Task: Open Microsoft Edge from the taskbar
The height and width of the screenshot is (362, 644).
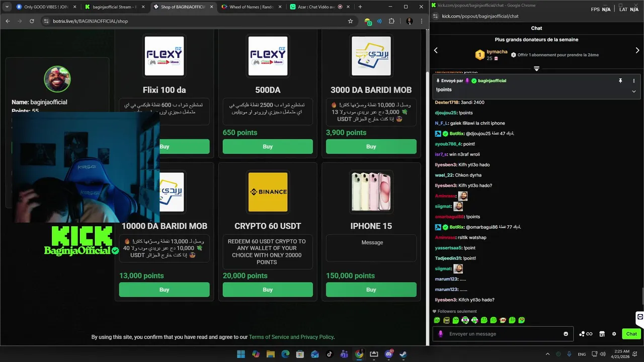Action: point(285,354)
